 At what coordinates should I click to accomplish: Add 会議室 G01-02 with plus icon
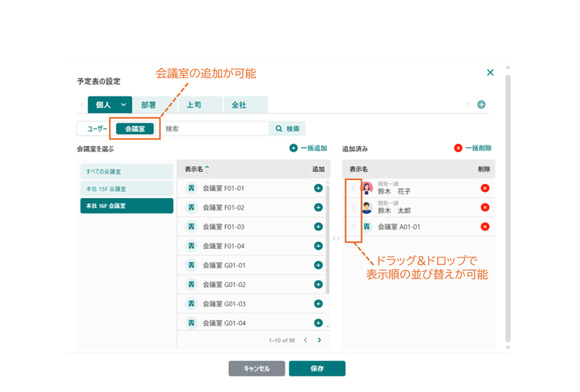pyautogui.click(x=318, y=285)
